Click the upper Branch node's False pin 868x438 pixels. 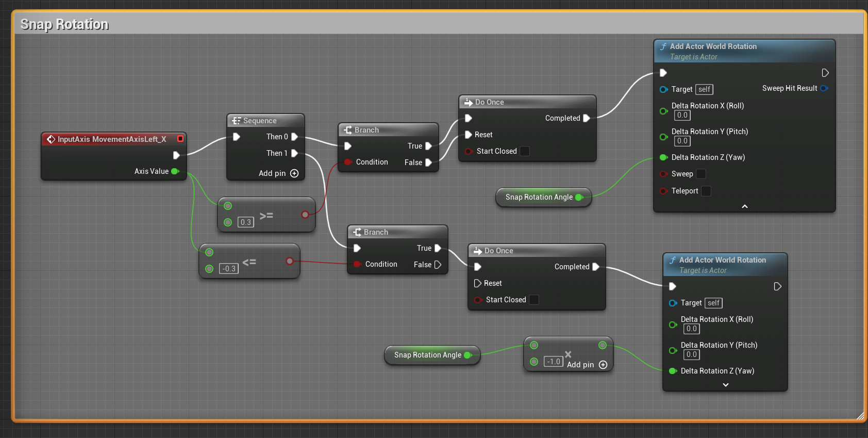[x=428, y=163]
